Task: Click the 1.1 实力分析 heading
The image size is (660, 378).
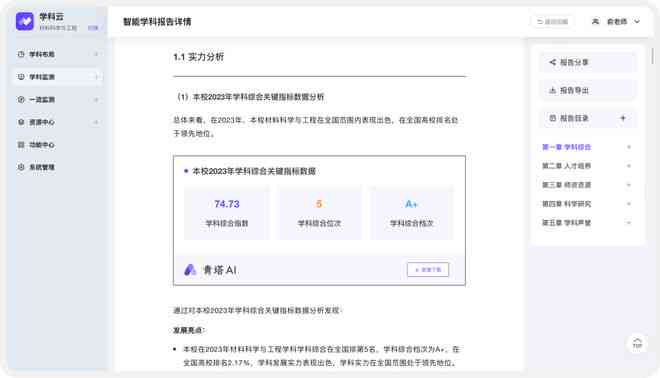Action: 199,57
